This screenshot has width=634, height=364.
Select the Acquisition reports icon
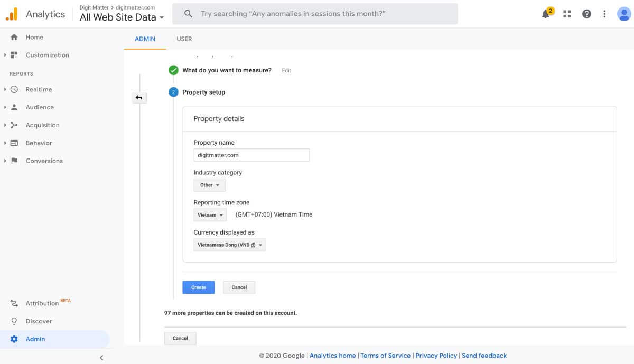coord(15,125)
